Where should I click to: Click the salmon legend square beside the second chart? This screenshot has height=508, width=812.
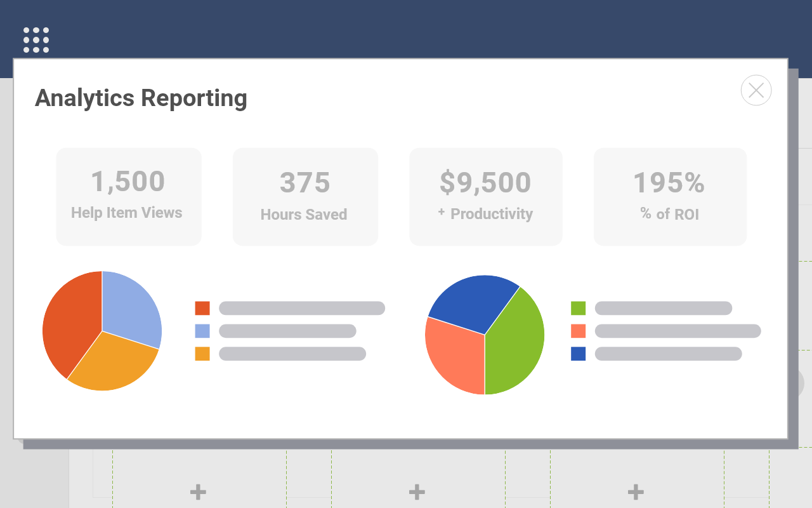pyautogui.click(x=578, y=331)
